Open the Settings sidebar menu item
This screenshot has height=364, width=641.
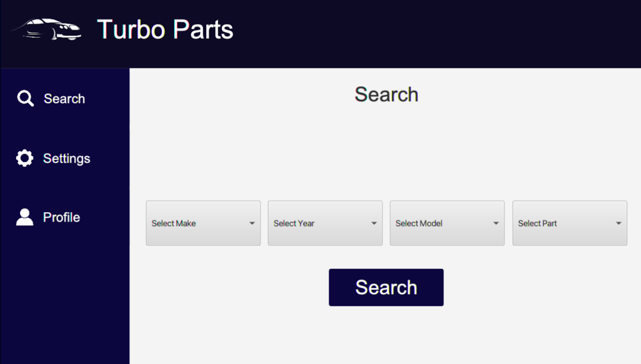click(x=53, y=158)
